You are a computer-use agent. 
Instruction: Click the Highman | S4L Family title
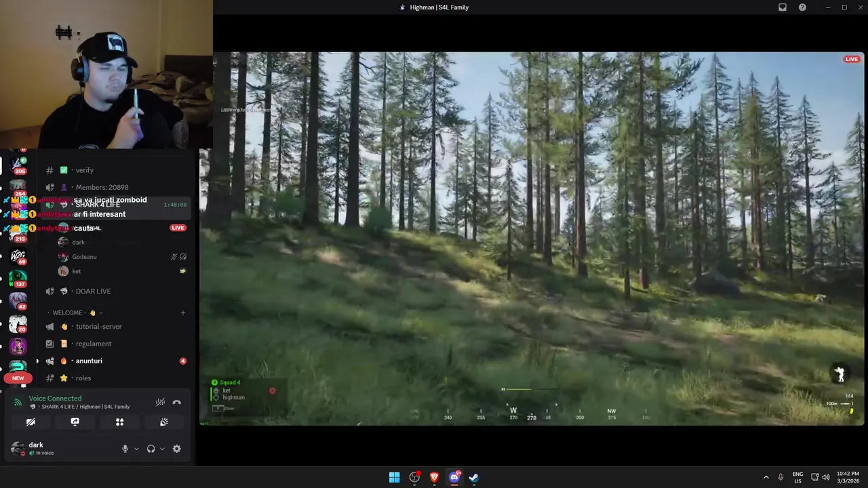(x=439, y=7)
